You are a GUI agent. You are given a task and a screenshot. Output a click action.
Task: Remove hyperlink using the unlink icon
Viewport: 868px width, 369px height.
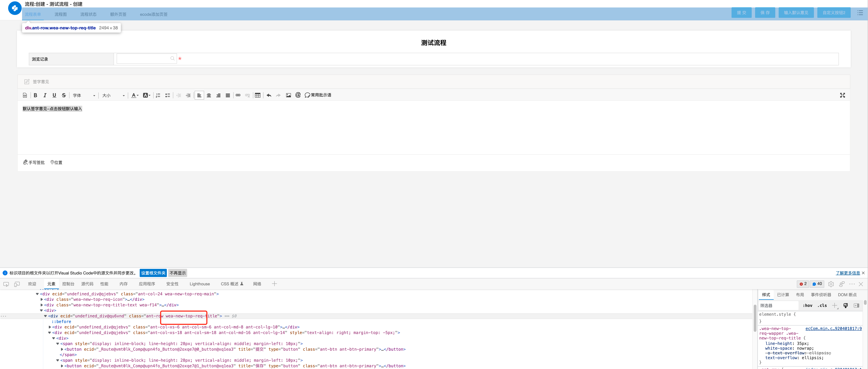click(248, 95)
